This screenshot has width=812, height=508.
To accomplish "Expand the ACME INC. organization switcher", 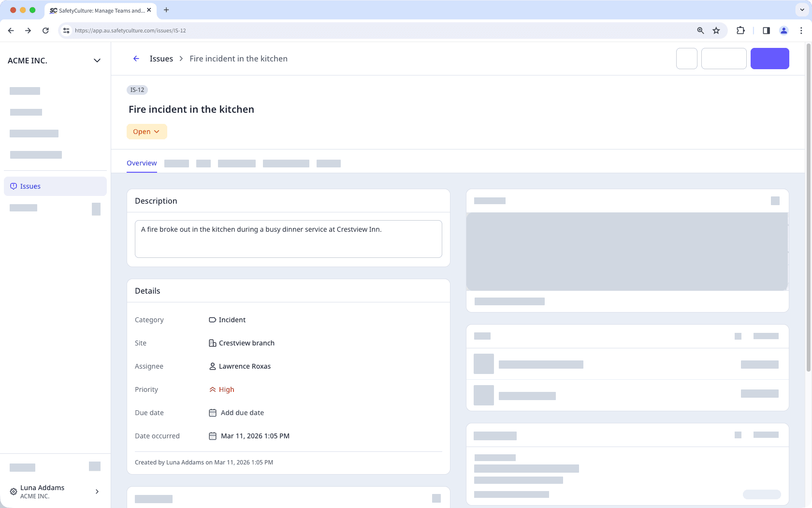I will [x=97, y=60].
